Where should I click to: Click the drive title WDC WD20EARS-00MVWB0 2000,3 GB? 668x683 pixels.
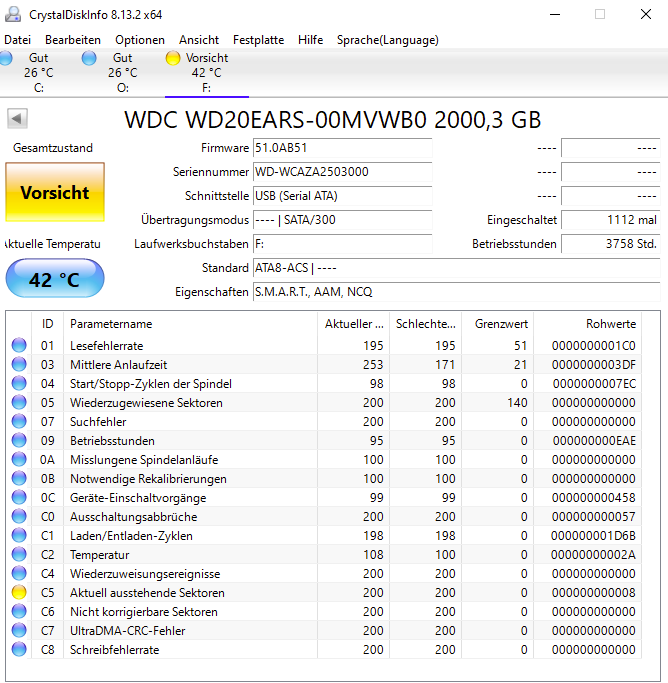[333, 120]
